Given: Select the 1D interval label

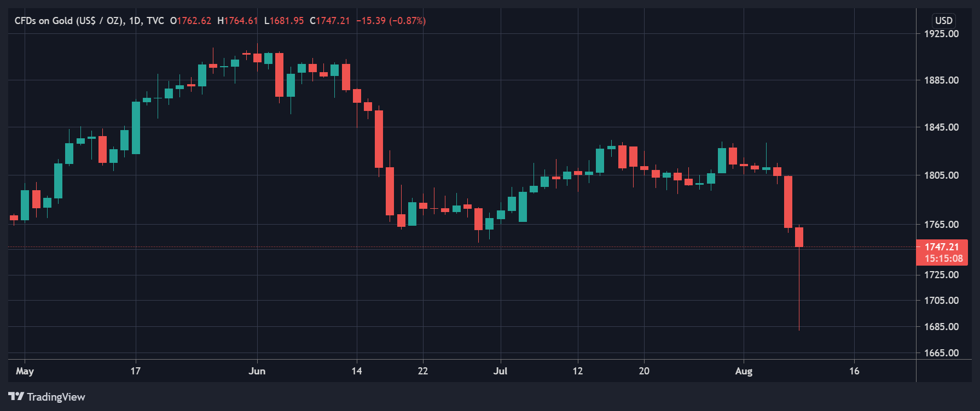Looking at the screenshot, I should coord(135,21).
